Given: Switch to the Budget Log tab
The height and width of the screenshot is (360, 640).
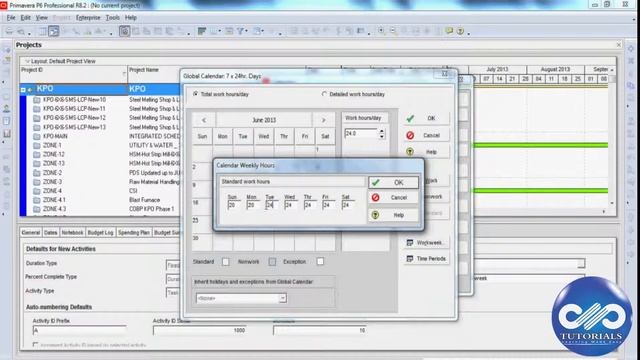Looking at the screenshot, I should coord(100,233).
